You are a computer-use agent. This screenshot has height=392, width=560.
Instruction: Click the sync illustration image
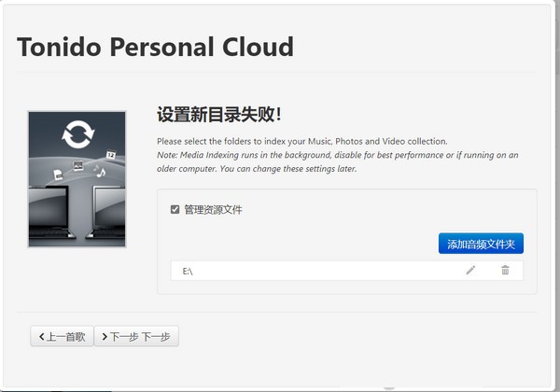tap(77, 179)
